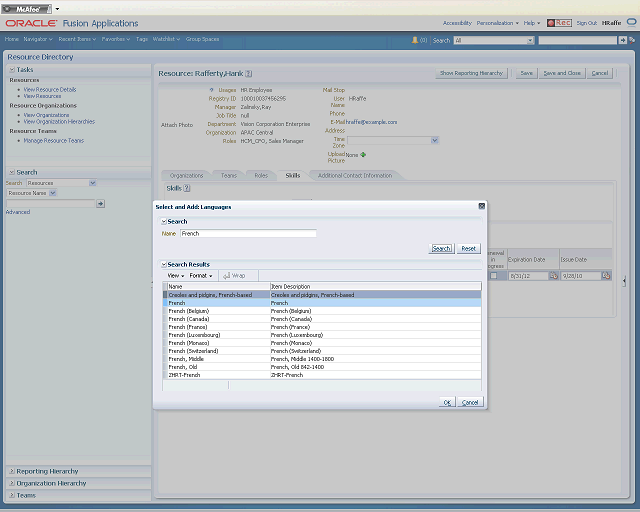Open the Favorites menu
The image size is (640, 512).
(x=116, y=39)
